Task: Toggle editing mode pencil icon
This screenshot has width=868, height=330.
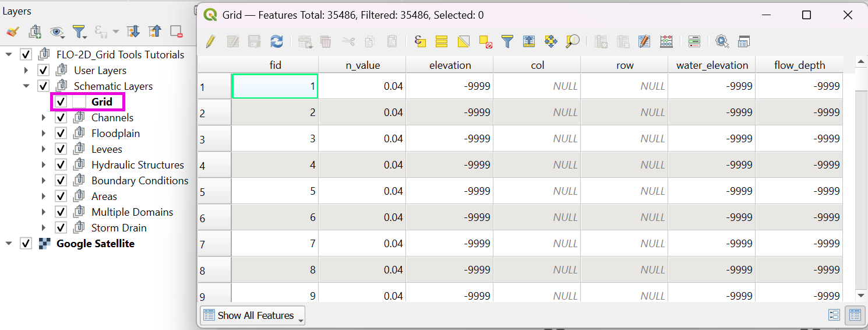Action: coord(210,41)
